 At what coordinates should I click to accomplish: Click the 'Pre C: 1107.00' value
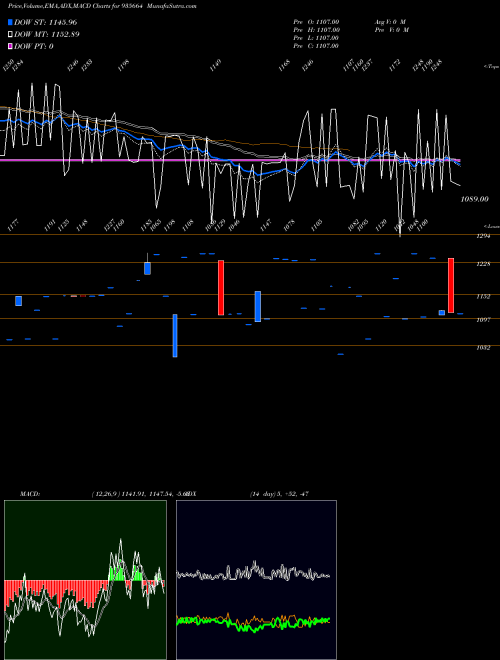pyautogui.click(x=316, y=46)
